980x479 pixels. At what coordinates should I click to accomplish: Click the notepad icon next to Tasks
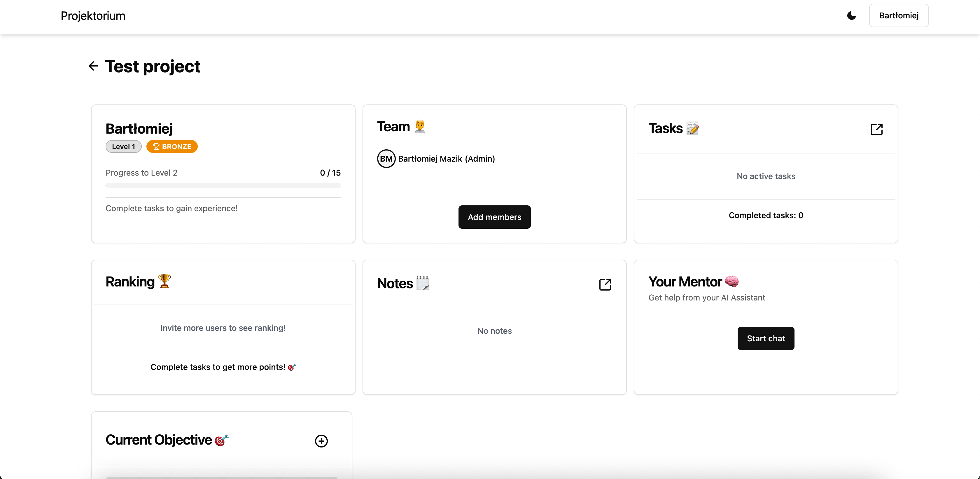tap(692, 128)
